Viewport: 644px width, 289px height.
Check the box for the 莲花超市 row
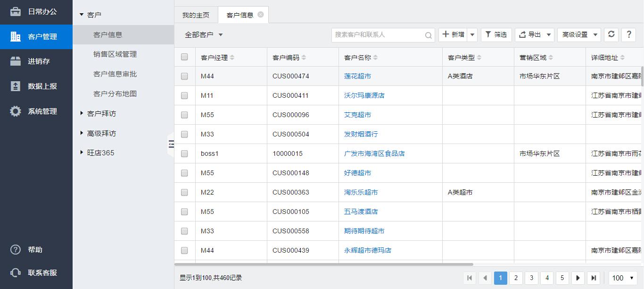[184, 76]
